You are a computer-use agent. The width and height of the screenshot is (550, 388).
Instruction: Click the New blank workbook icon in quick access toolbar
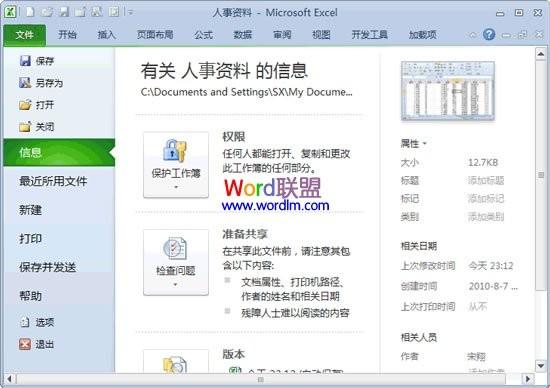pyautogui.click(x=30, y=12)
